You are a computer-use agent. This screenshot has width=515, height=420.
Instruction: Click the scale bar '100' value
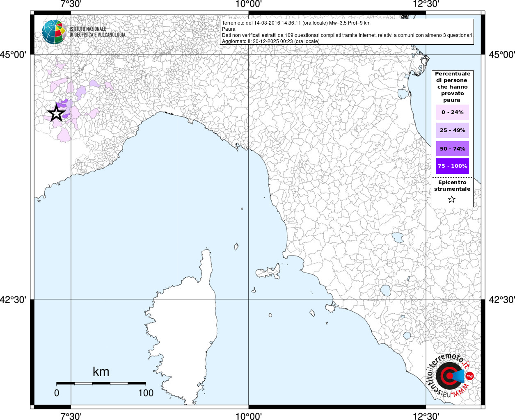146,393
